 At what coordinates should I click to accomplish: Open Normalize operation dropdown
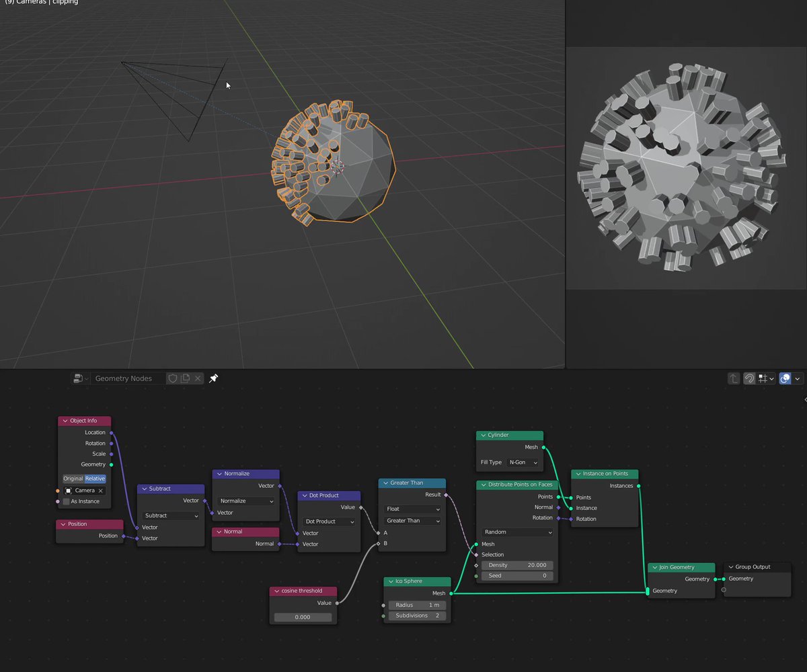pos(246,501)
